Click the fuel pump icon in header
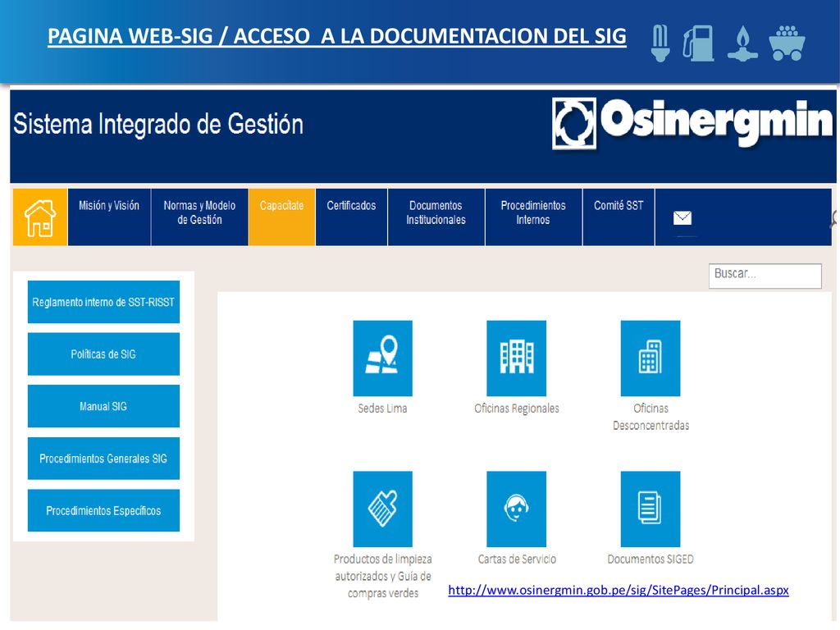 pos(699,43)
